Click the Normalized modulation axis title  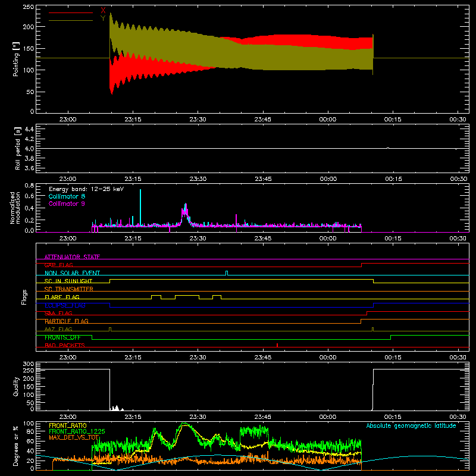tap(15, 208)
